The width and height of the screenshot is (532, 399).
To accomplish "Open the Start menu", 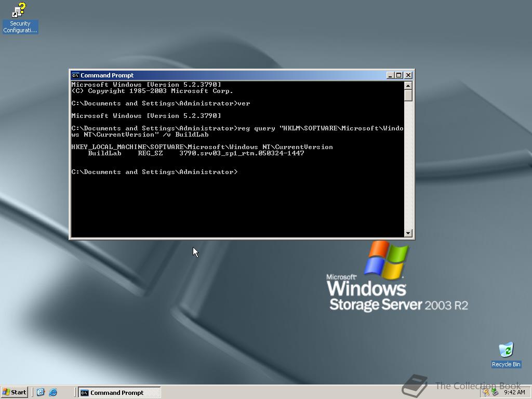I will point(14,392).
